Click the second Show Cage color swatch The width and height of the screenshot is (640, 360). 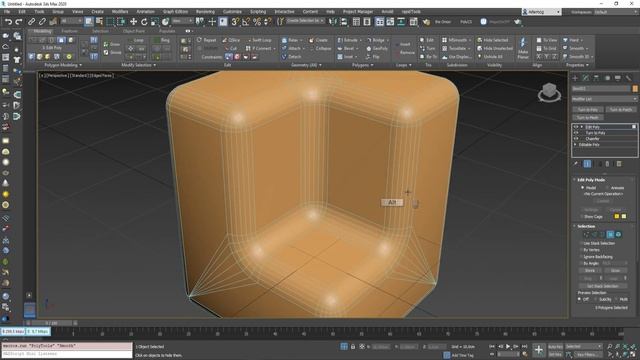[624, 216]
